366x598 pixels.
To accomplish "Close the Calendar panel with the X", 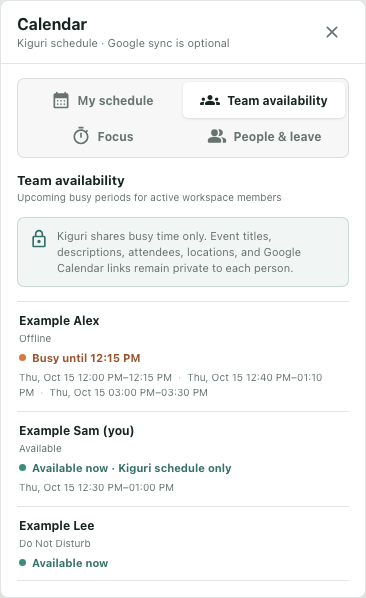I will (x=332, y=32).
